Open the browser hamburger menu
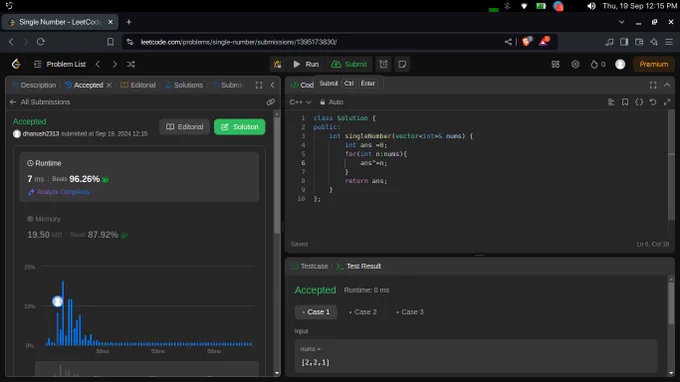 point(669,42)
